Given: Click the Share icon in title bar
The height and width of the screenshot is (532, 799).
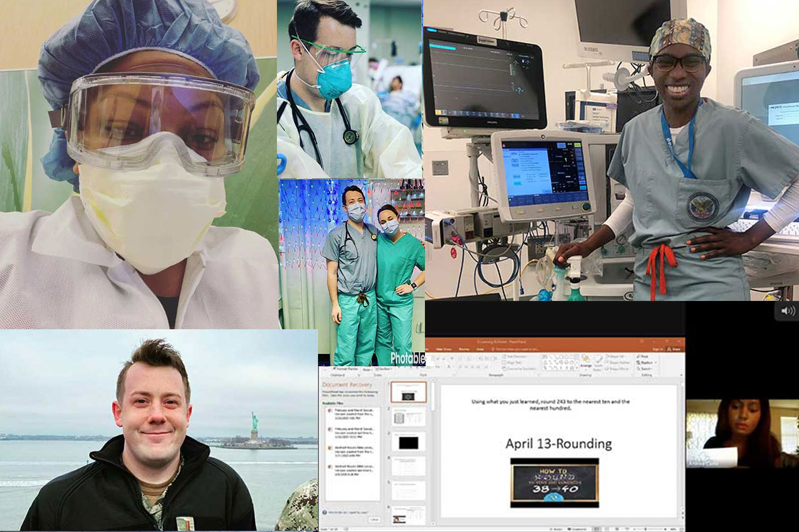Looking at the screenshot, I should point(674,349).
